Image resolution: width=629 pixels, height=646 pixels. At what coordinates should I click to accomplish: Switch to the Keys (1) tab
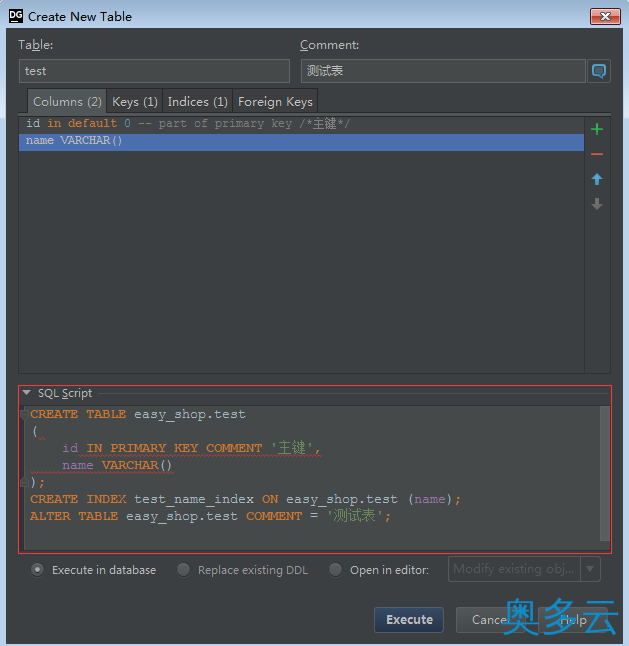[135, 101]
